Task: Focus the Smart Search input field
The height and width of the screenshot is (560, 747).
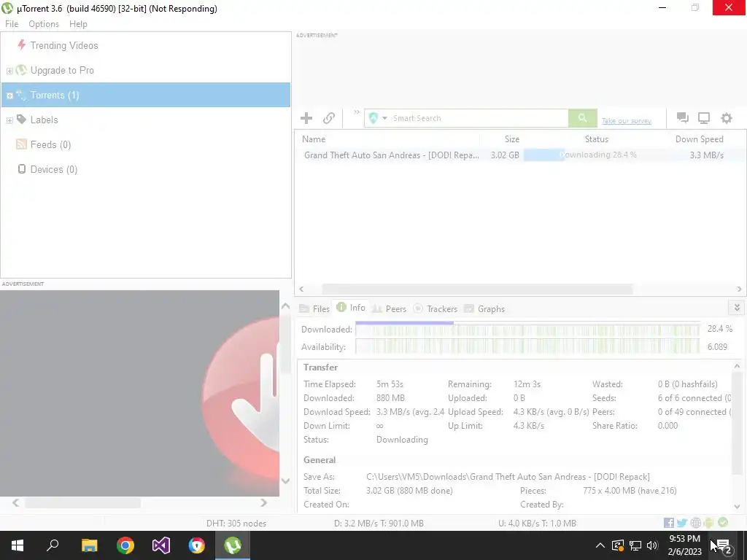Action: point(479,118)
